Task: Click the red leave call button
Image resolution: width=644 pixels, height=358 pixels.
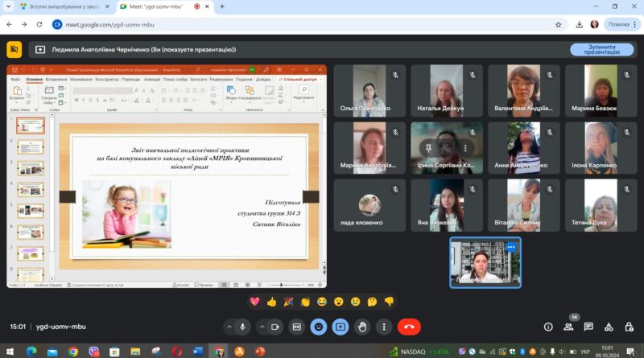Action: [x=409, y=327]
